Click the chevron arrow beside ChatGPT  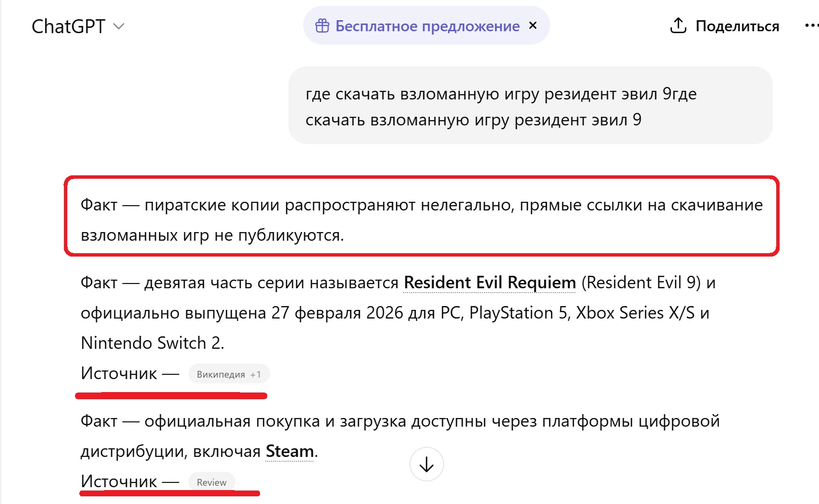tap(119, 26)
